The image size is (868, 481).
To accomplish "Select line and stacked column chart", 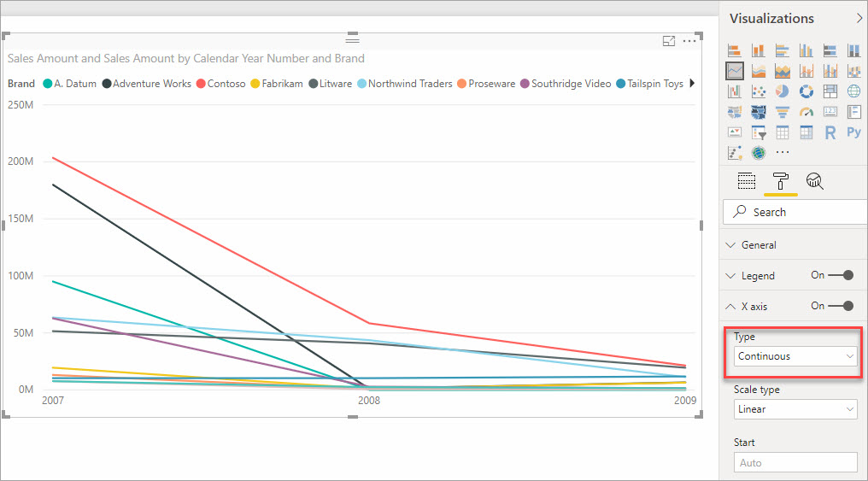I will point(806,71).
